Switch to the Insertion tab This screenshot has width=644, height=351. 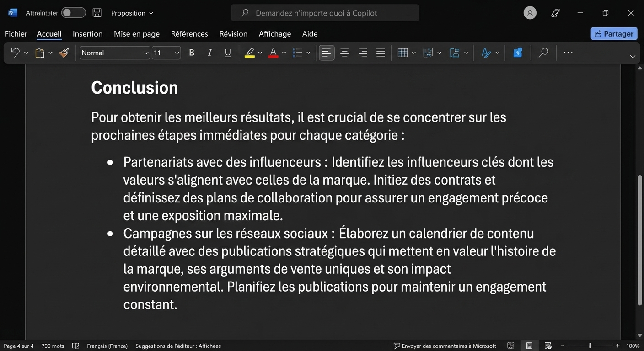coord(87,34)
